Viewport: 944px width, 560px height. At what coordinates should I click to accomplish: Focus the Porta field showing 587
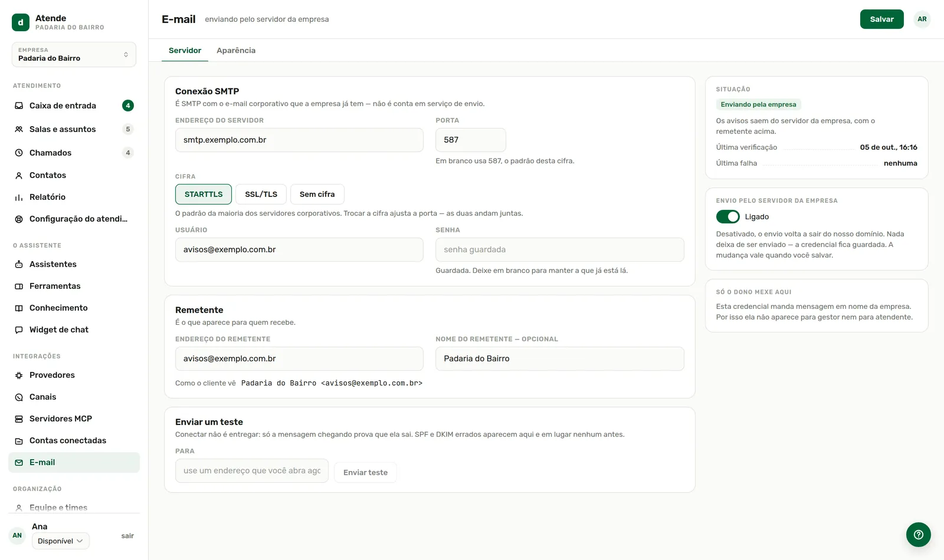tap(471, 140)
